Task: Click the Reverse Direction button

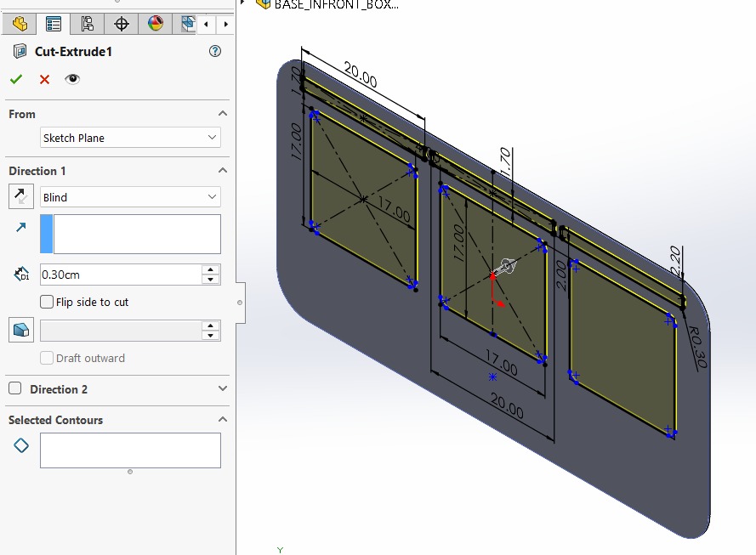Action: tap(21, 196)
